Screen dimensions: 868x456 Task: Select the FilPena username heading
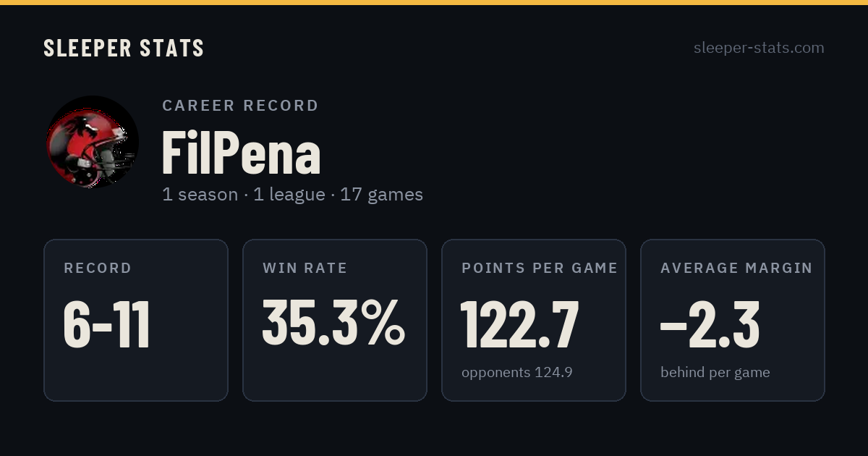point(241,153)
